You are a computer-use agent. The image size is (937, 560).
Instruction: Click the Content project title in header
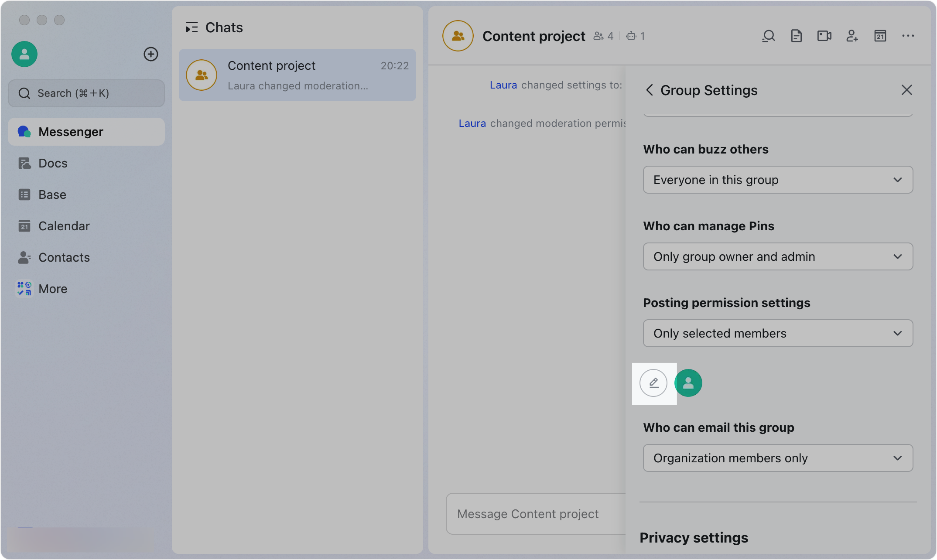(534, 36)
